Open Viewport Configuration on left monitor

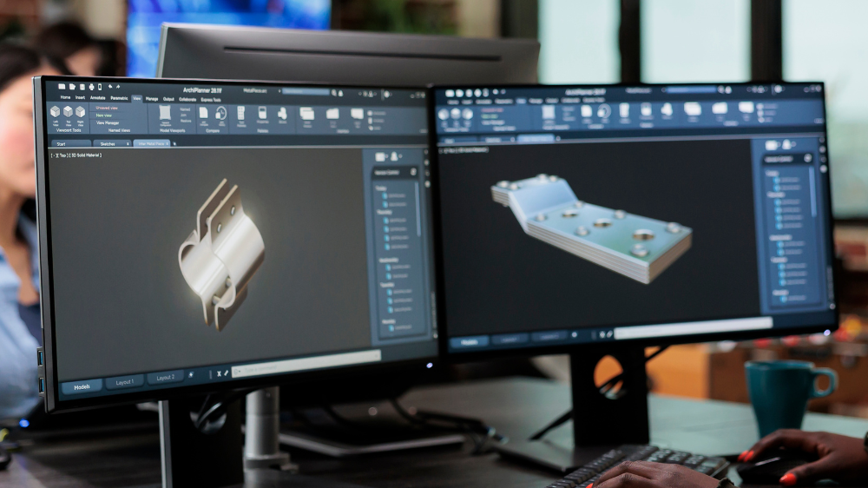pos(165,114)
